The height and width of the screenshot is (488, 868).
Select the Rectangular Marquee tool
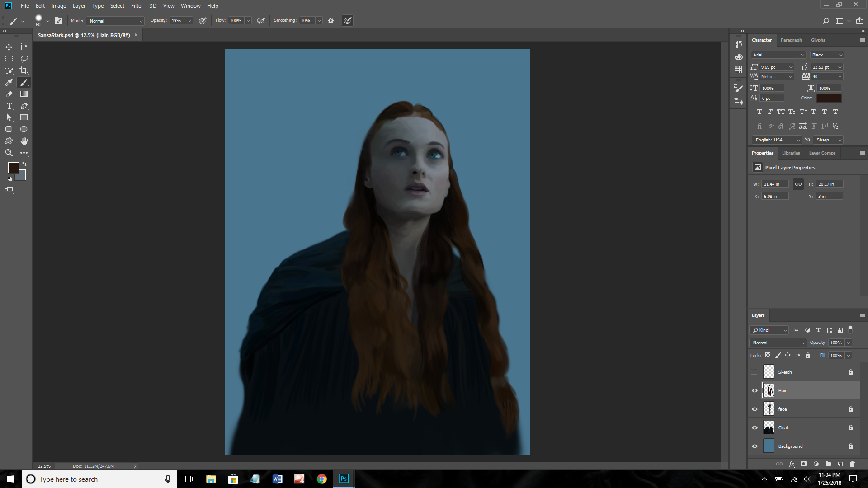[9, 59]
